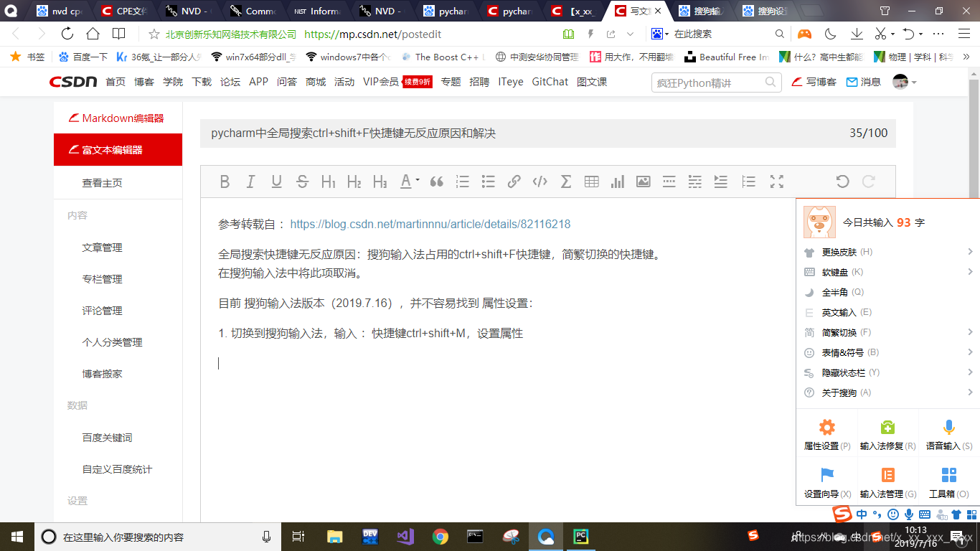
Task: Open the GitChat menu item
Action: [x=550, y=82]
